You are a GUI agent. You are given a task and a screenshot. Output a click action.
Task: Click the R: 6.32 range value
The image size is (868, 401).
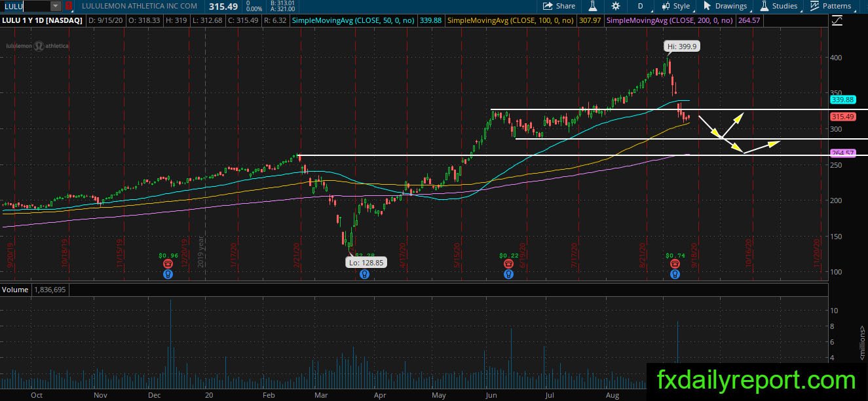pyautogui.click(x=275, y=21)
